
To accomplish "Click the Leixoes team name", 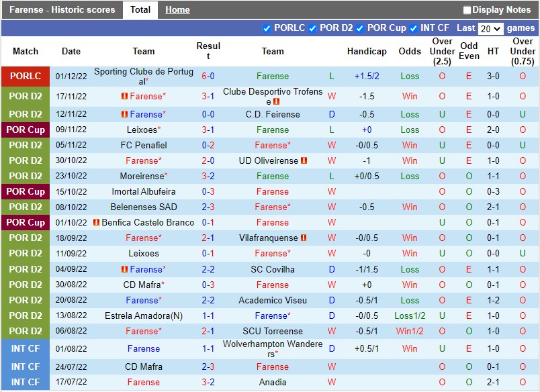I will pyautogui.click(x=144, y=130).
